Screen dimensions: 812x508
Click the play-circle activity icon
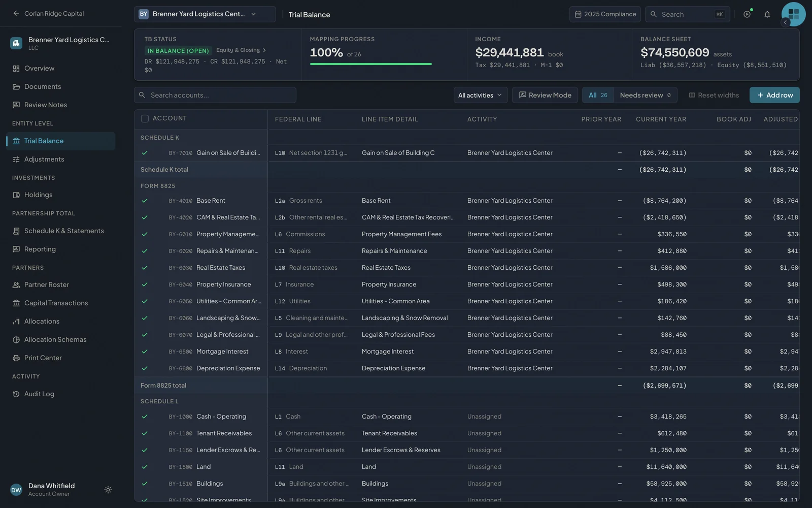coord(747,14)
